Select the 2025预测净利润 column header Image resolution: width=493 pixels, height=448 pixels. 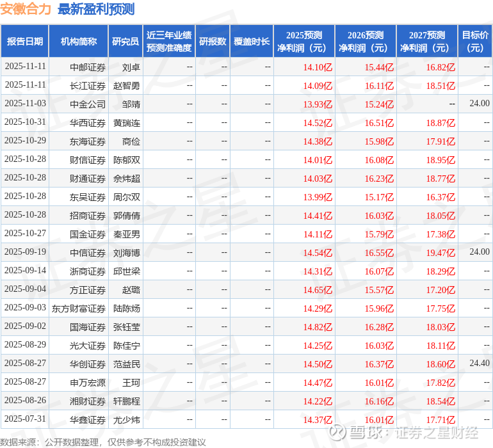tap(304, 41)
